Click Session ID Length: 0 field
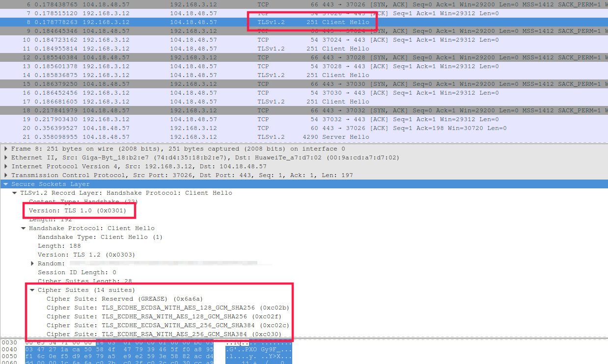Viewport: 608px width, 364px height. [77, 272]
